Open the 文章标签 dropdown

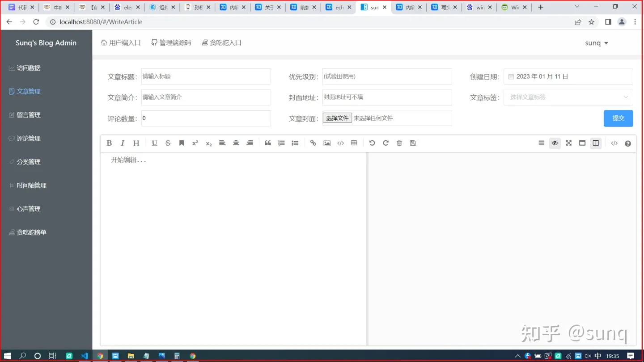568,97
